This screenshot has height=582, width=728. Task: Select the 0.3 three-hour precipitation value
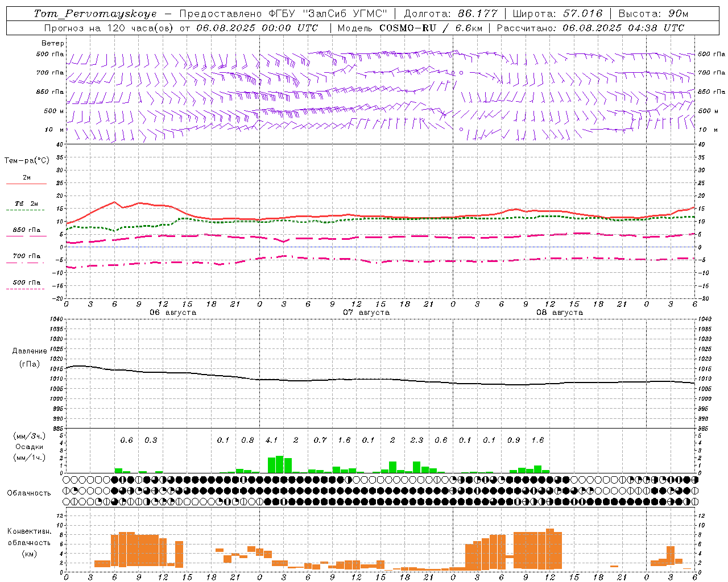tap(151, 440)
